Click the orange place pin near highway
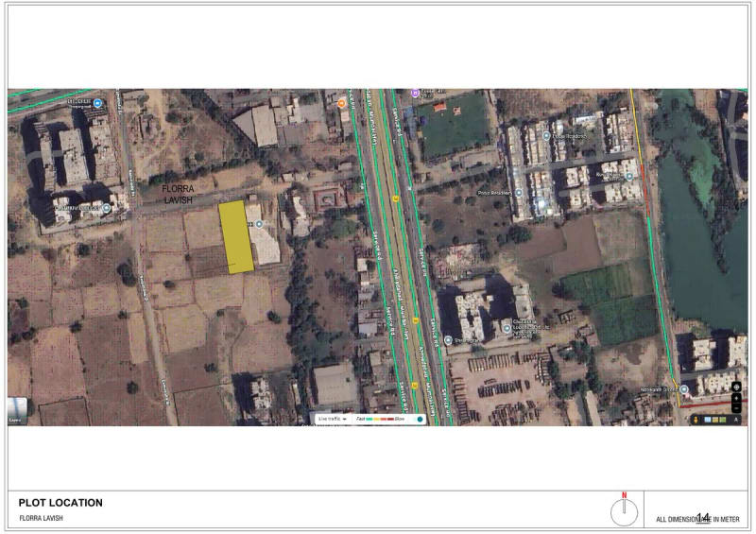The height and width of the screenshot is (534, 756). point(342,103)
